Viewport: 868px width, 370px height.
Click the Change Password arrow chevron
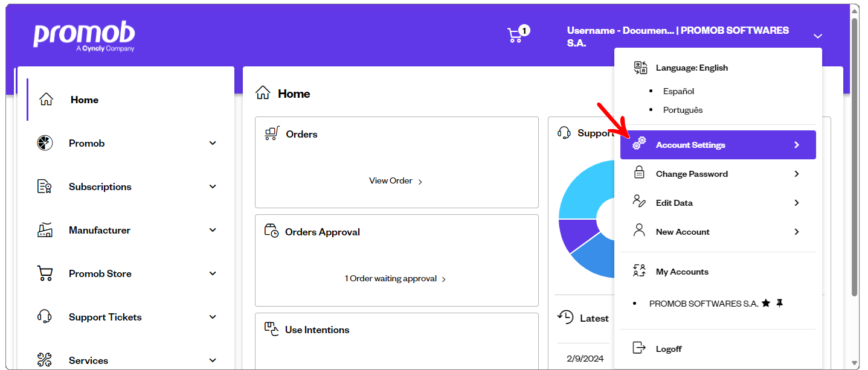click(797, 174)
